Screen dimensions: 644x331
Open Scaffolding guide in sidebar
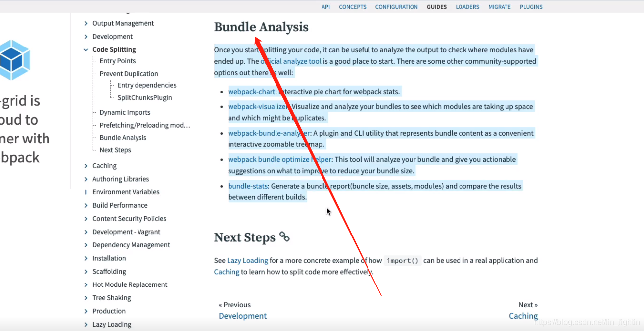coord(109,272)
